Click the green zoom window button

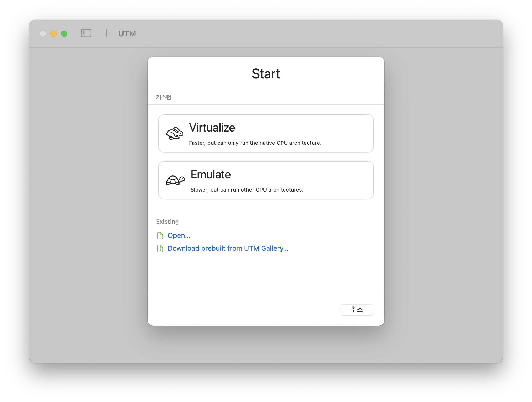click(x=64, y=34)
